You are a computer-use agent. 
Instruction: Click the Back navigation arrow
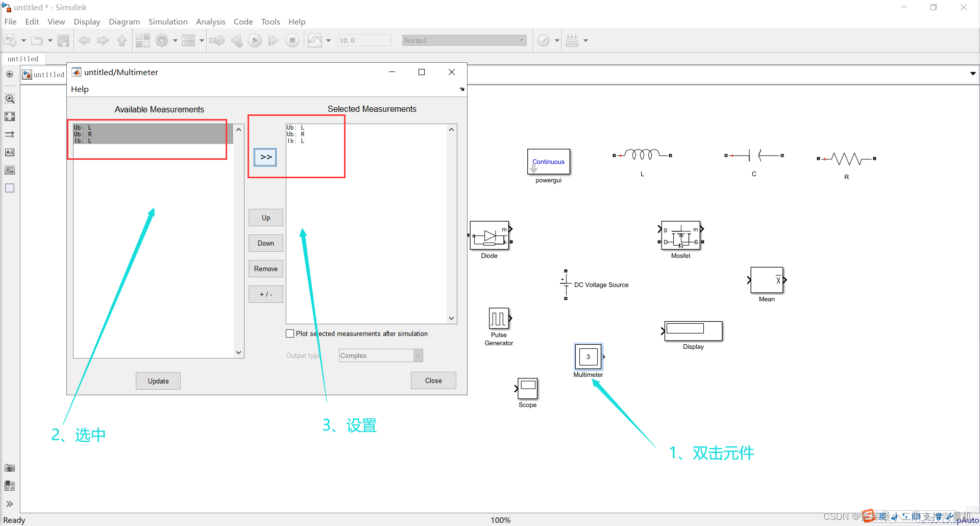tap(84, 40)
